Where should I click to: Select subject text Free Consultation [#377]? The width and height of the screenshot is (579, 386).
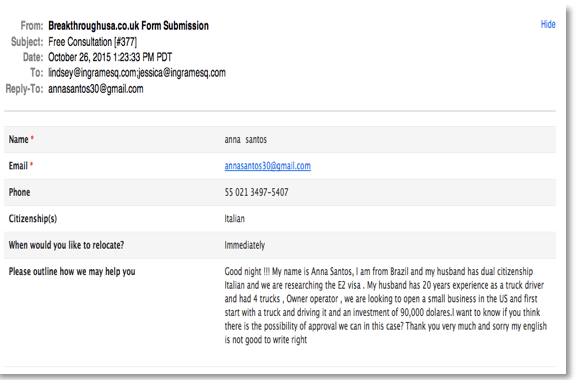93,42
